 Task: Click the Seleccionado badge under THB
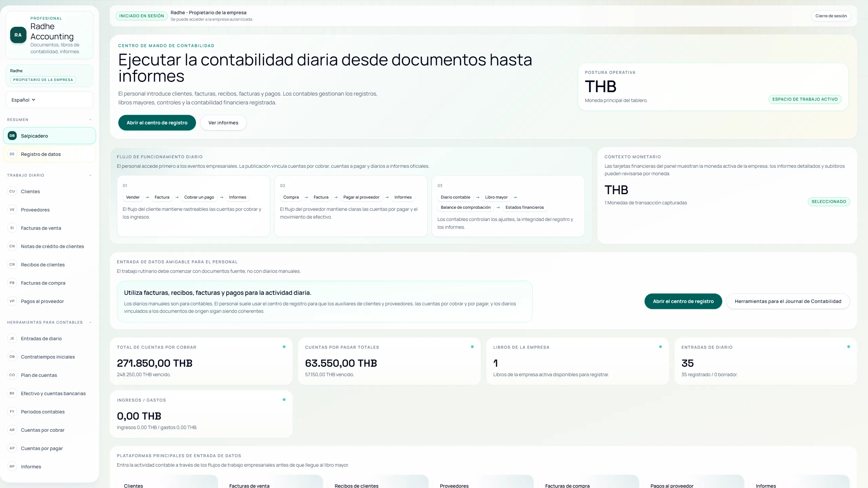[829, 202]
